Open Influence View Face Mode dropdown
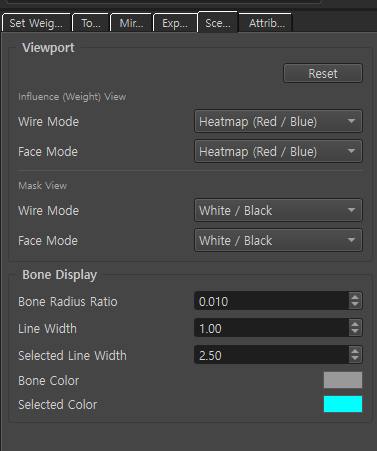Screen dimensions: 377x451 click(x=278, y=151)
